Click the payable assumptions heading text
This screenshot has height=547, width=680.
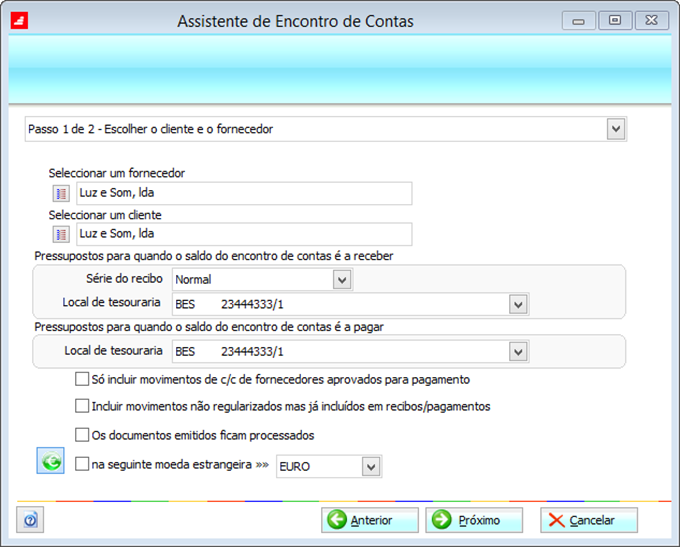click(209, 327)
